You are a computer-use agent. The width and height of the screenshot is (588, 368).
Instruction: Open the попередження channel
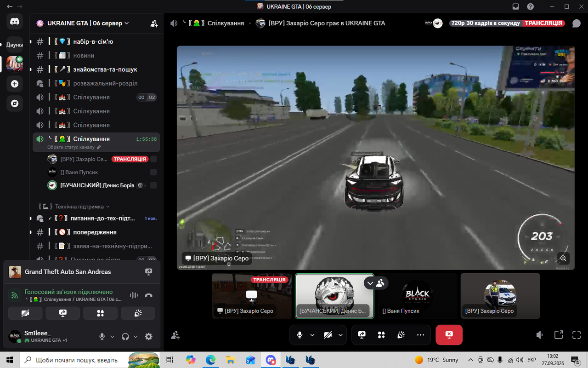96,232
